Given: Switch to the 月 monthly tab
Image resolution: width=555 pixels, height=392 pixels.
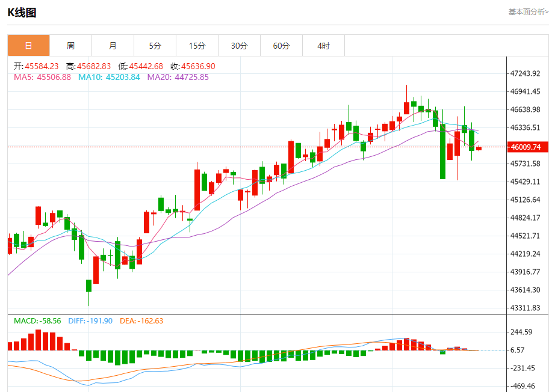Looking at the screenshot, I should click(x=113, y=46).
